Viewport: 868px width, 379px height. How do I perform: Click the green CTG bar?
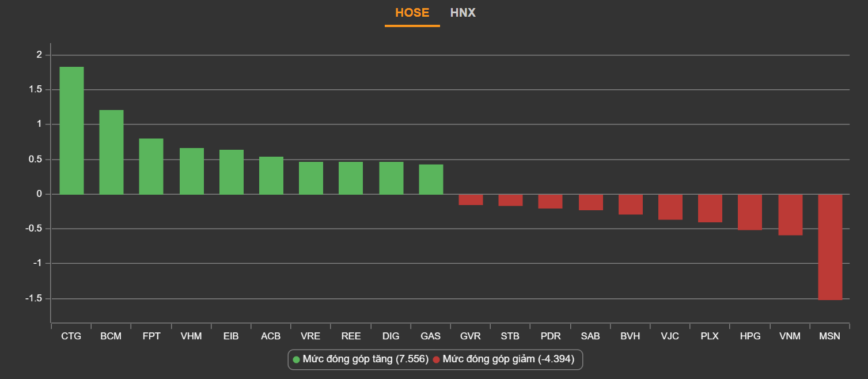(71, 131)
